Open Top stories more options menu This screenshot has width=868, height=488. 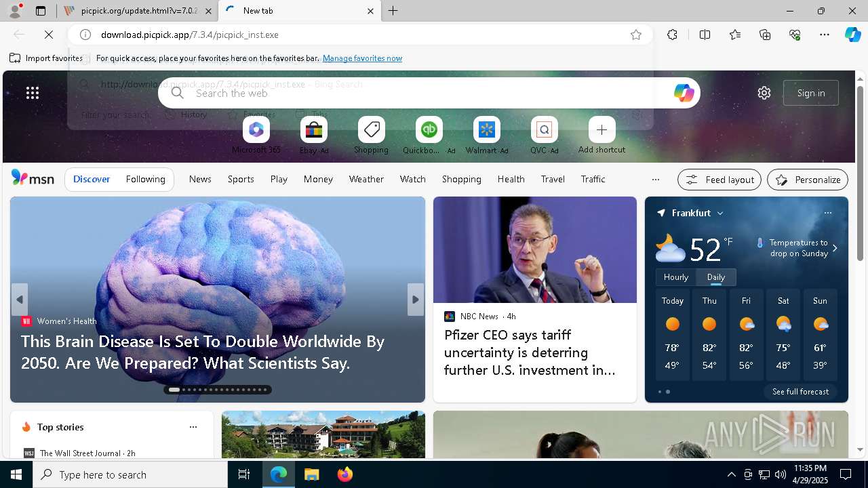(x=193, y=427)
